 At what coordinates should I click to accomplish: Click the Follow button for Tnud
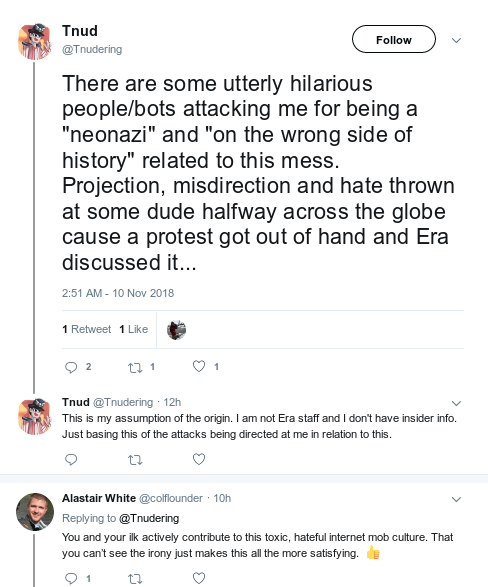(x=394, y=39)
